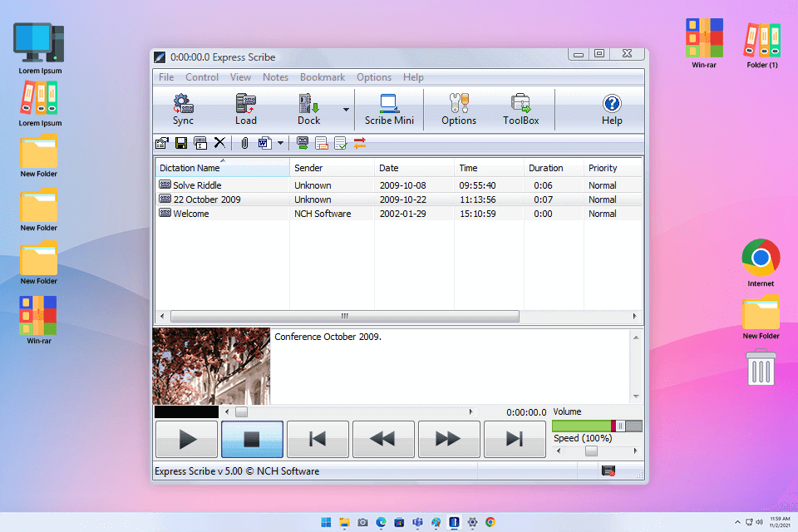Click the notes scroll-down arrow

tap(636, 397)
